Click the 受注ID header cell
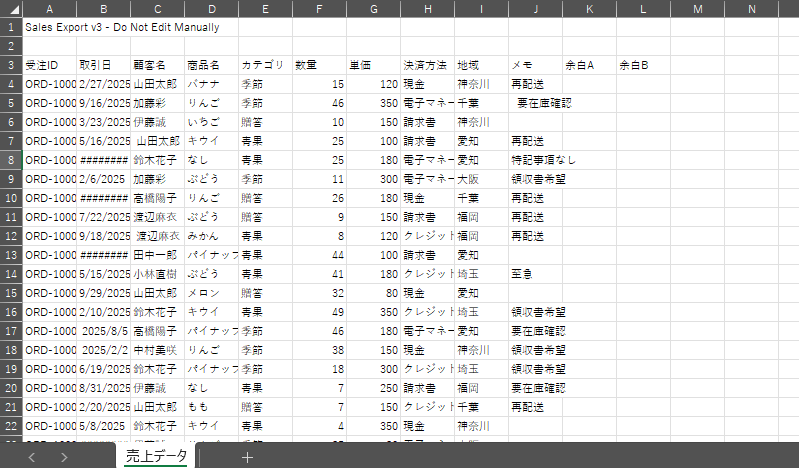The image size is (799, 468). click(x=49, y=65)
